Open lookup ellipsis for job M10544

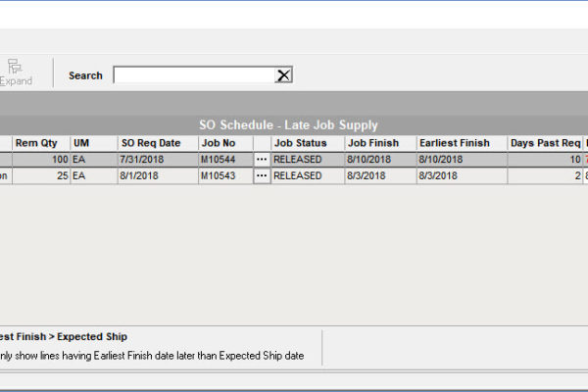(x=262, y=160)
